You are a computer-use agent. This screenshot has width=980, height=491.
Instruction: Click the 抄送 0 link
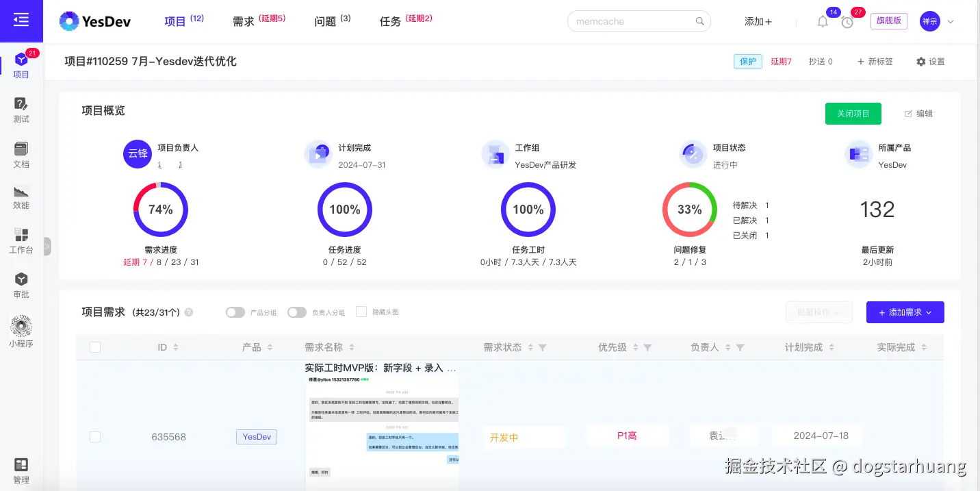[x=821, y=62]
